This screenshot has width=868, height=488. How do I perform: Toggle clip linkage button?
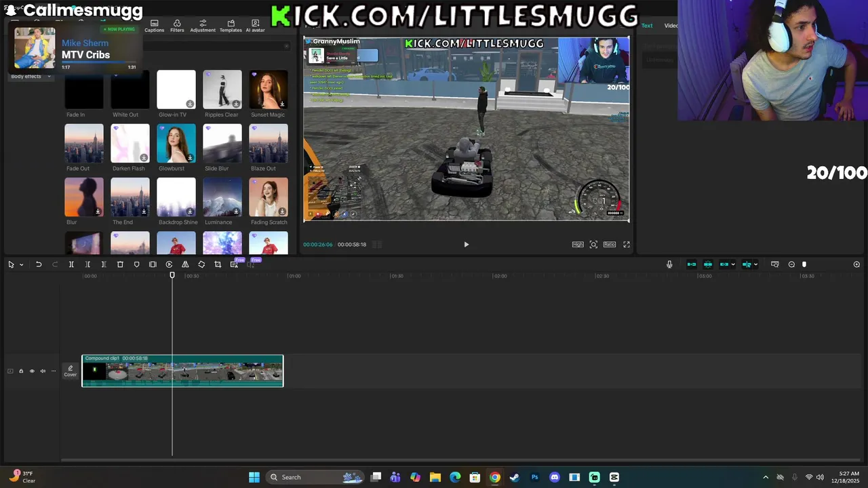724,264
